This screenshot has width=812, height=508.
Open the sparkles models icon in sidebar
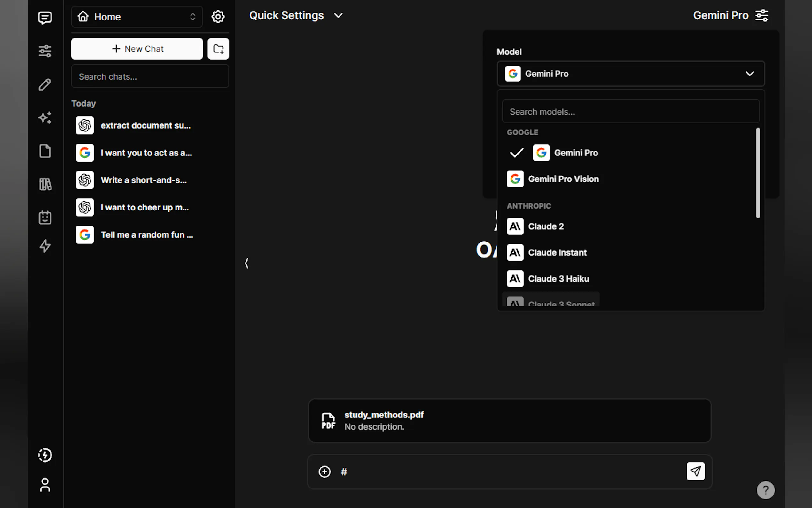tap(45, 118)
